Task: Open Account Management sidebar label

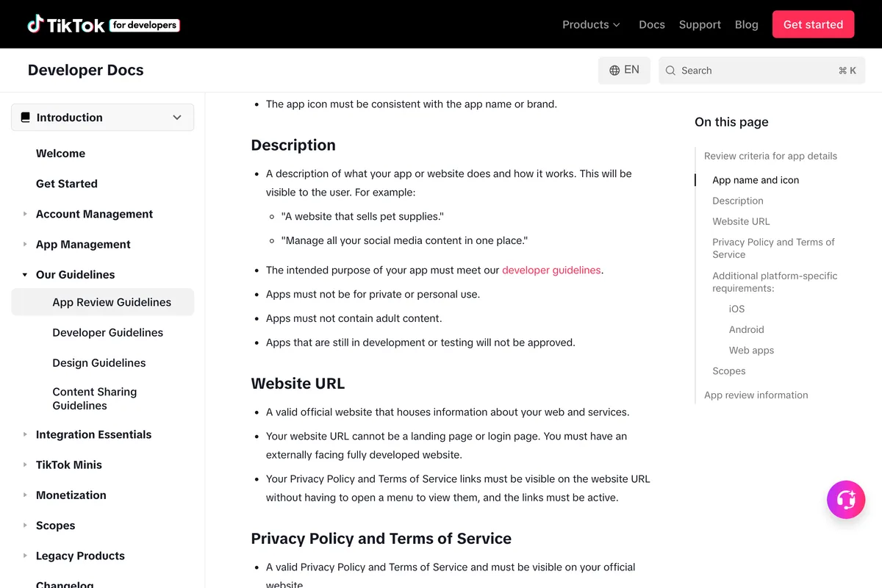Action: (95, 214)
